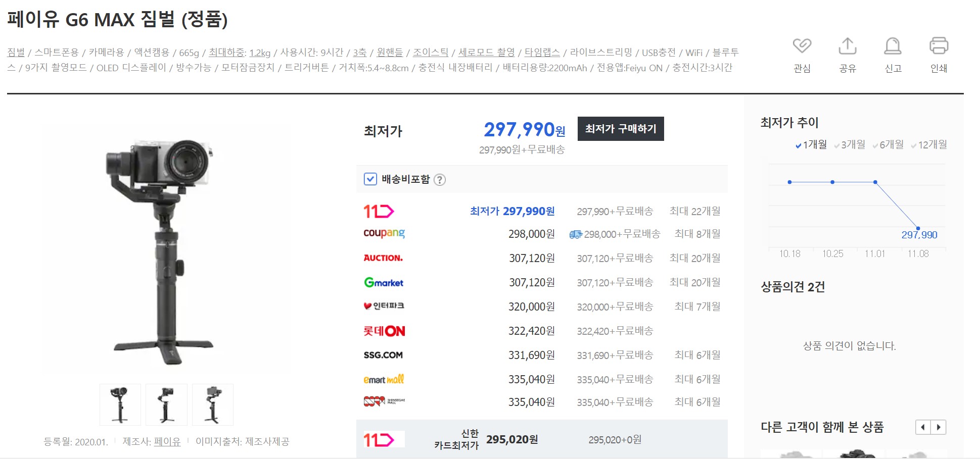Click the 공유 share icon
This screenshot has width=980, height=459.
point(848,46)
